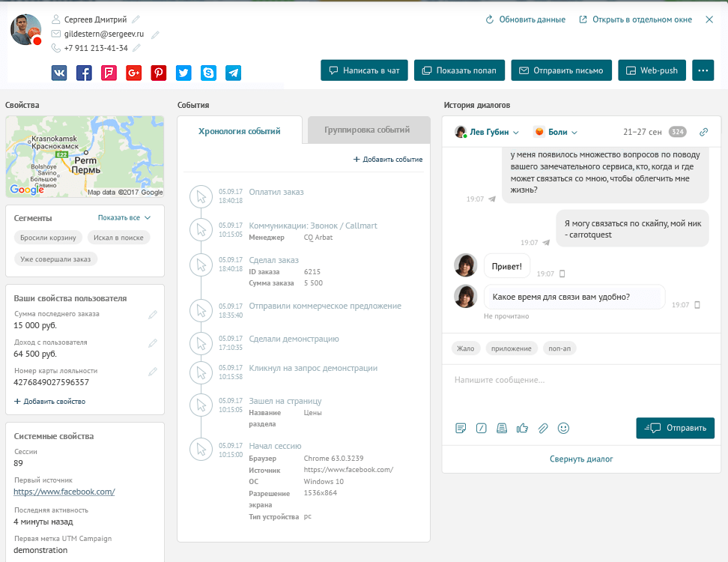Image resolution: width=728 pixels, height=562 pixels.
Task: Click Открыть в отдельном окне link
Action: (x=635, y=19)
